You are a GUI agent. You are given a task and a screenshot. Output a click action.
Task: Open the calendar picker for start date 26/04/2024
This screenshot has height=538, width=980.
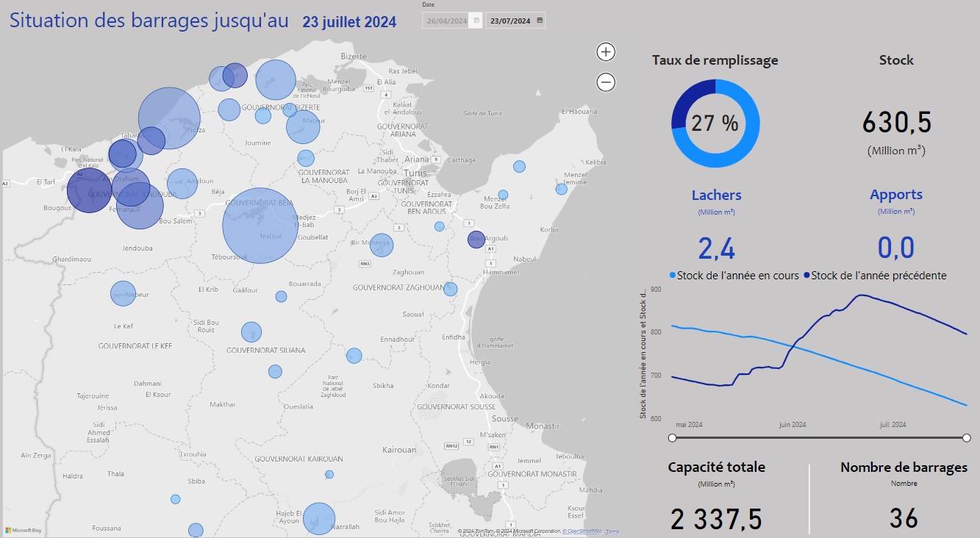point(476,21)
